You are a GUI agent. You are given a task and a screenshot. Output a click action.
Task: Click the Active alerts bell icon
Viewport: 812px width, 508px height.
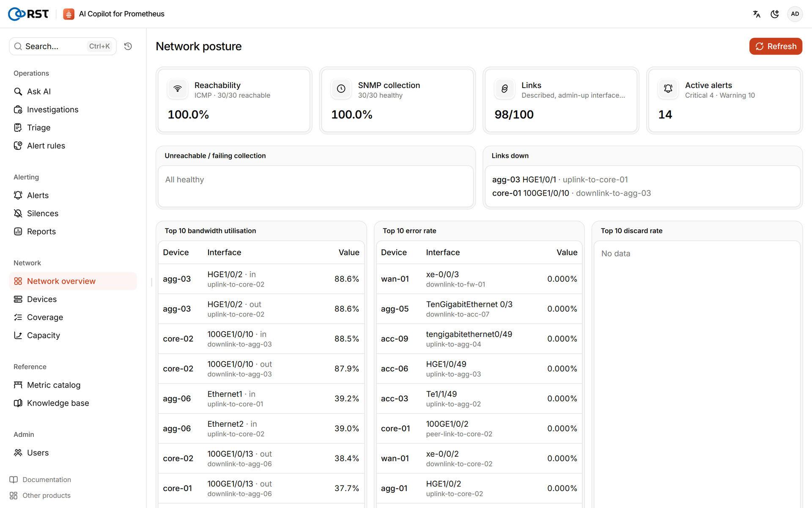[668, 89]
